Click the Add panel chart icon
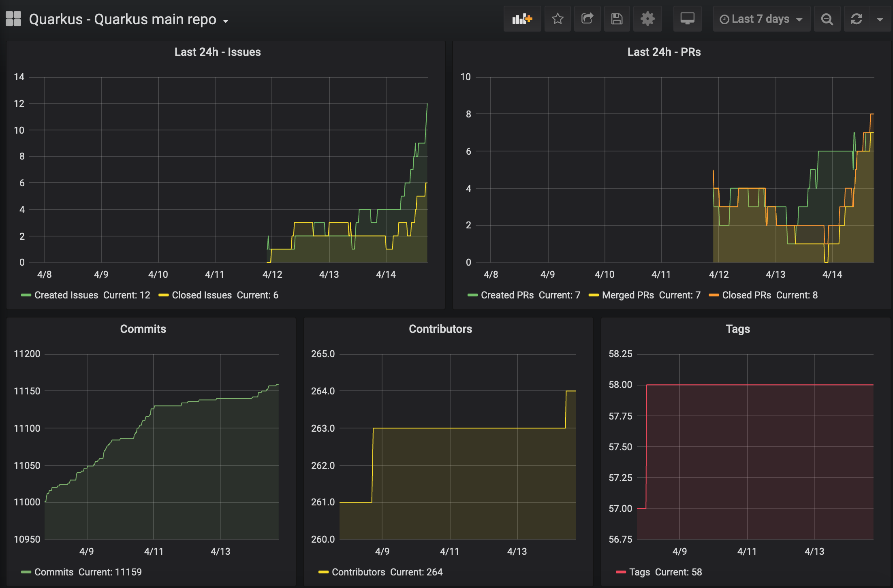893x588 pixels. click(x=522, y=19)
